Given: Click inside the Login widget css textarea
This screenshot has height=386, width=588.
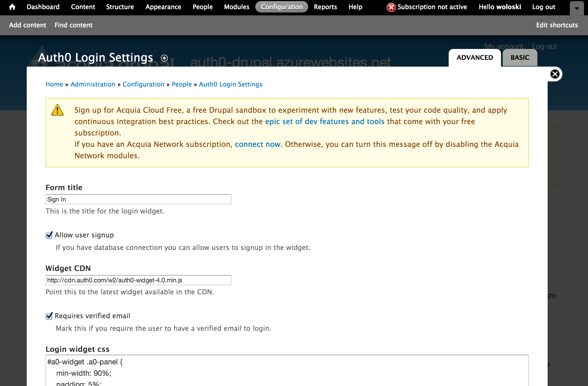Looking at the screenshot, I should [x=287, y=370].
